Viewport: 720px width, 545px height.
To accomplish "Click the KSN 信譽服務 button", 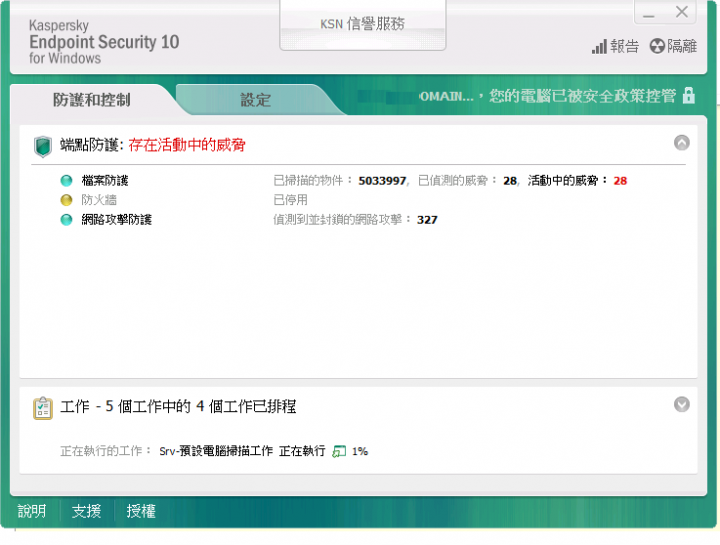I will coord(362,23).
